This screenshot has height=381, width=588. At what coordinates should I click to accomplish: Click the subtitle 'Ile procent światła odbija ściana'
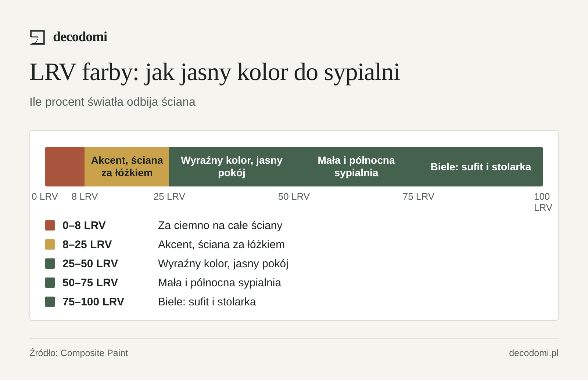point(112,102)
